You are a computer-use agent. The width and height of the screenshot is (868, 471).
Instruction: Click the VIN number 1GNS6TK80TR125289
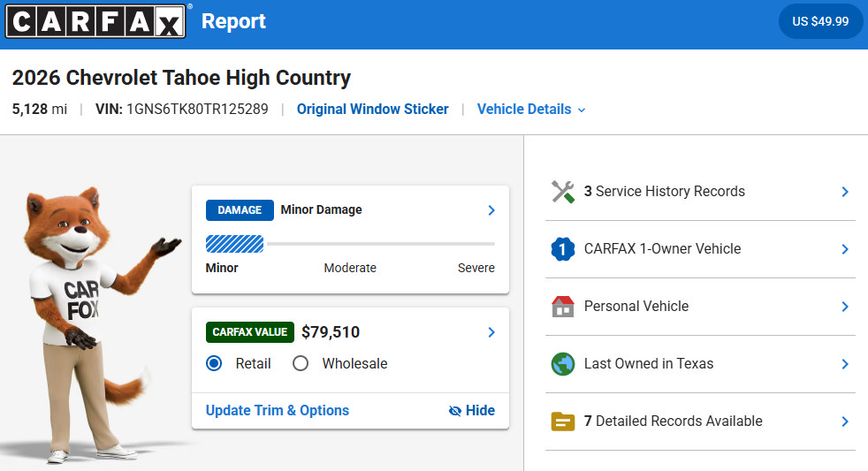pyautogui.click(x=197, y=109)
